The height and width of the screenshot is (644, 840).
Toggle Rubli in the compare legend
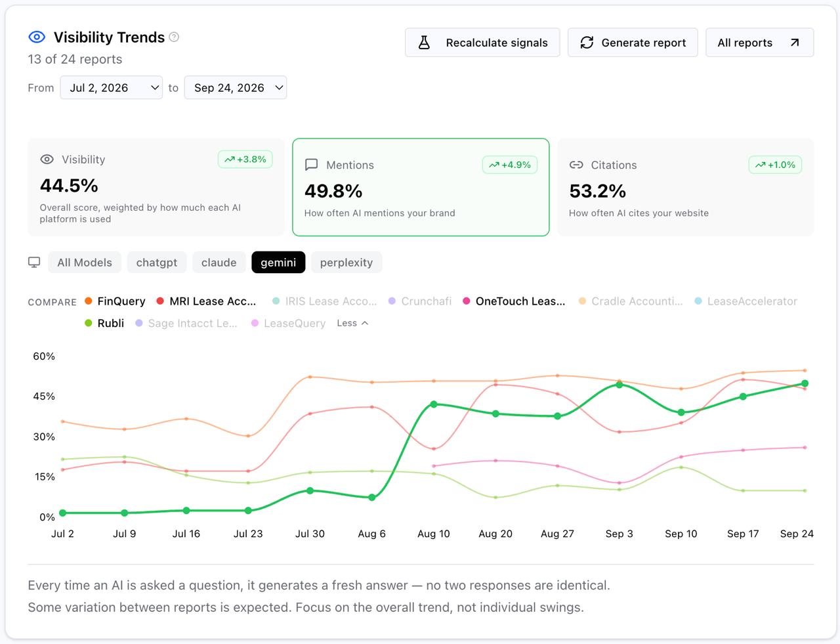[x=104, y=323]
